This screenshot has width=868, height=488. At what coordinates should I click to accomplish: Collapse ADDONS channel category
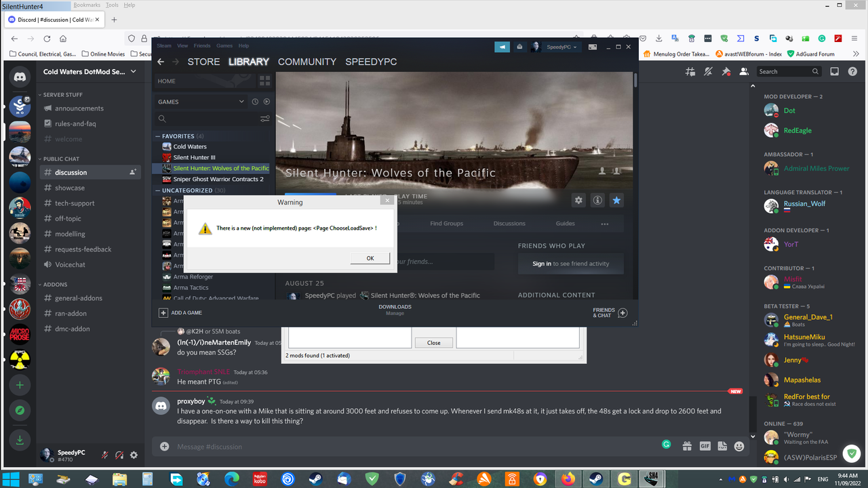click(x=52, y=285)
